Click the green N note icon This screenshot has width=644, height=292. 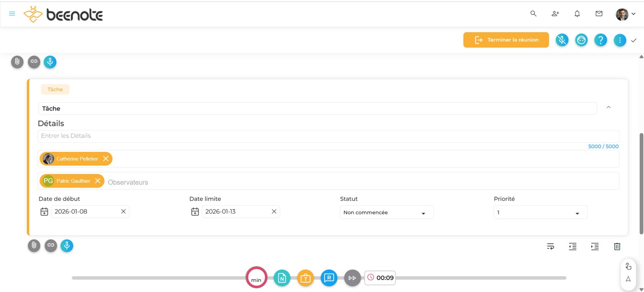click(282, 278)
